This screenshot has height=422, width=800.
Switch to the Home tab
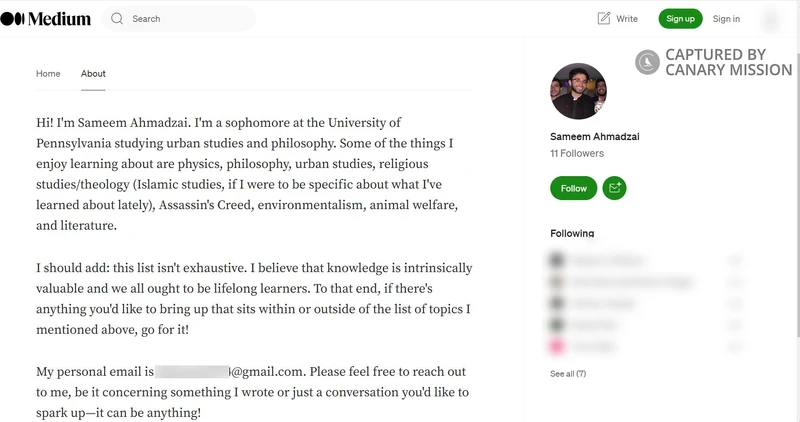[48, 74]
